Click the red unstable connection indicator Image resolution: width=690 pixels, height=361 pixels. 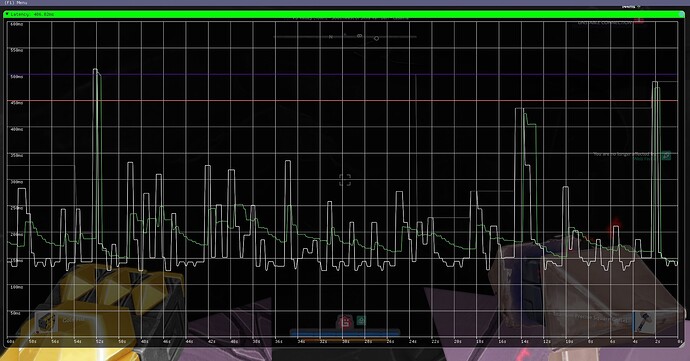tap(639, 21)
